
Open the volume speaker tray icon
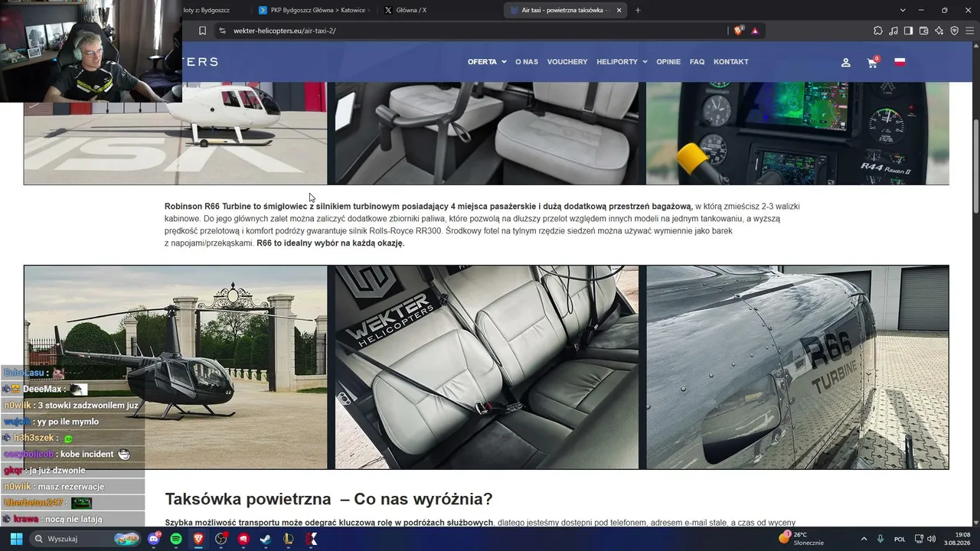[x=933, y=539]
